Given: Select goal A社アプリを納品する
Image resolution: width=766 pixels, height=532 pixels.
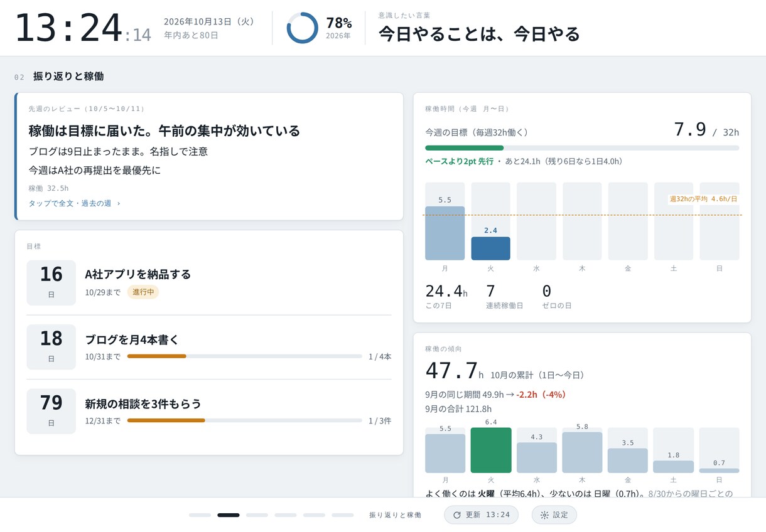Looking at the screenshot, I should (x=138, y=274).
